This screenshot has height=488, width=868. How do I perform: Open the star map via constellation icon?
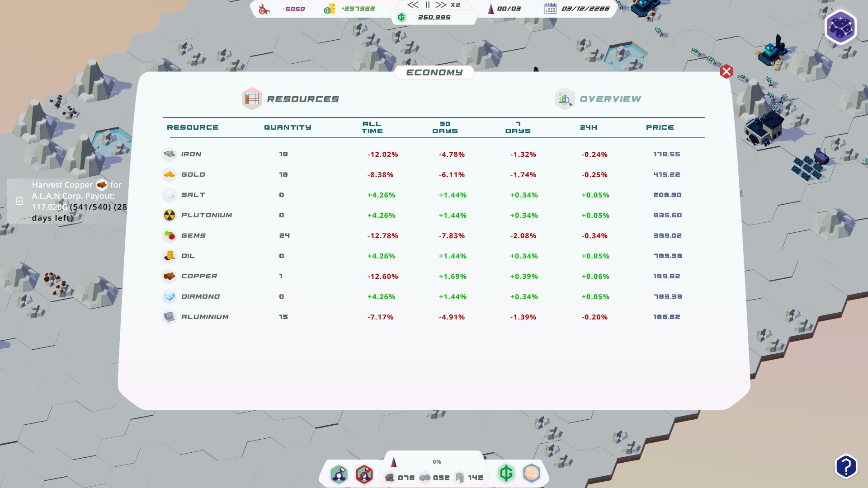(840, 28)
